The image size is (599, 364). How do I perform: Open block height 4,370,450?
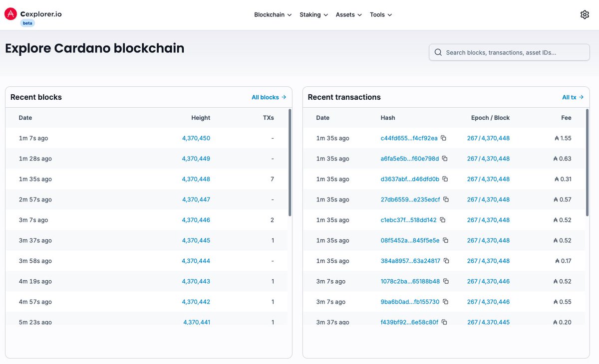tap(196, 138)
